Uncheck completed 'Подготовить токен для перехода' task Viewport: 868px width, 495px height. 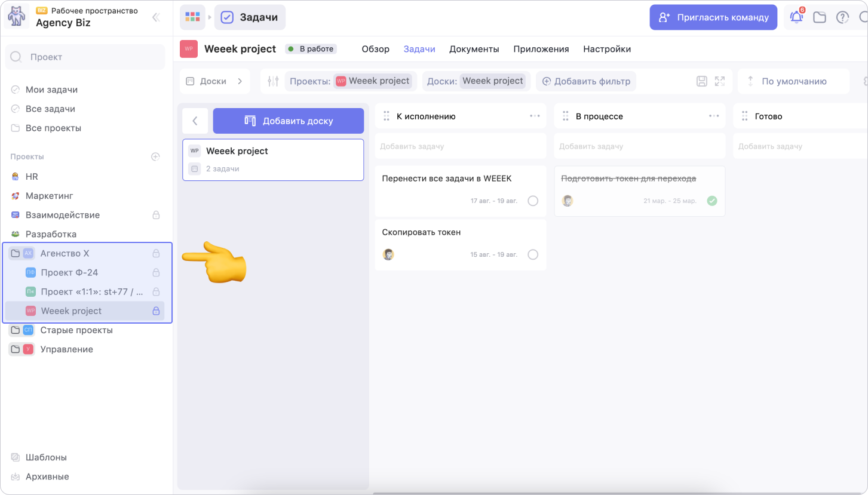pos(711,201)
